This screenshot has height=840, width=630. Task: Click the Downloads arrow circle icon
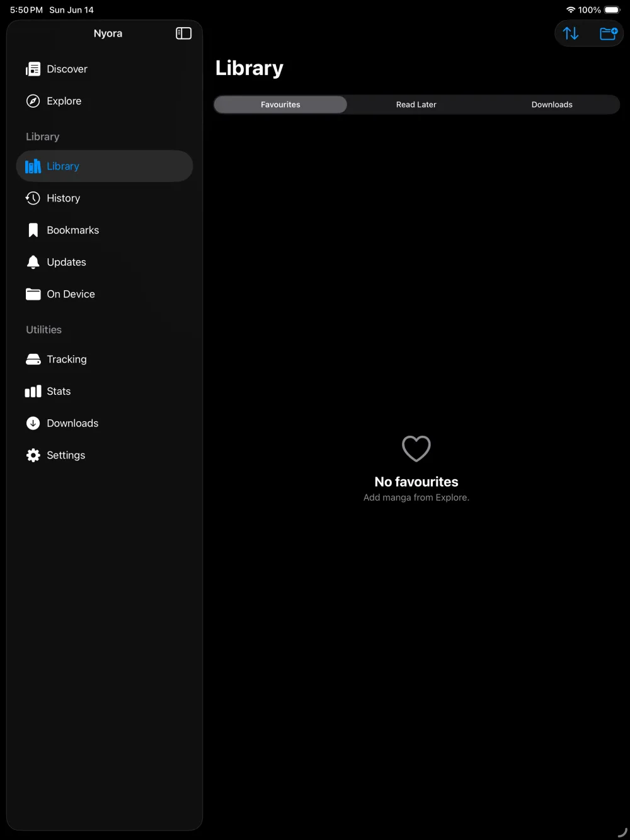(x=33, y=424)
